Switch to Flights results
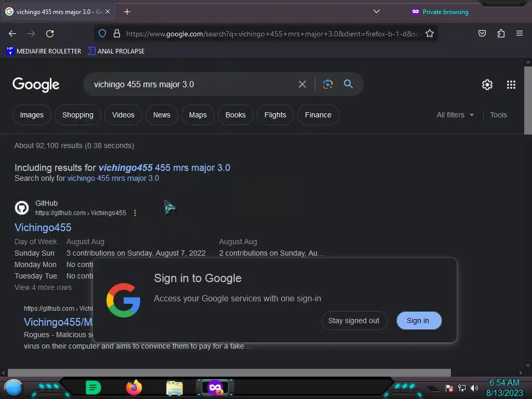This screenshot has height=399, width=532. [275, 115]
